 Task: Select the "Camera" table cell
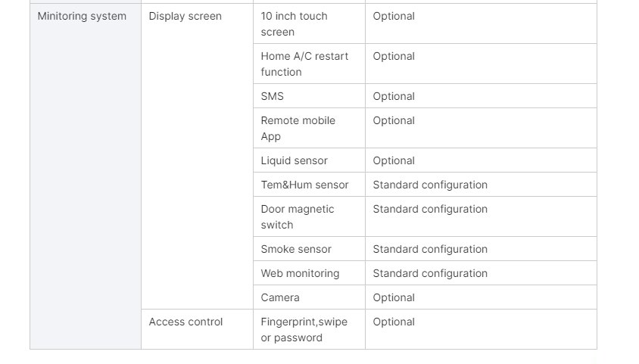(280, 297)
